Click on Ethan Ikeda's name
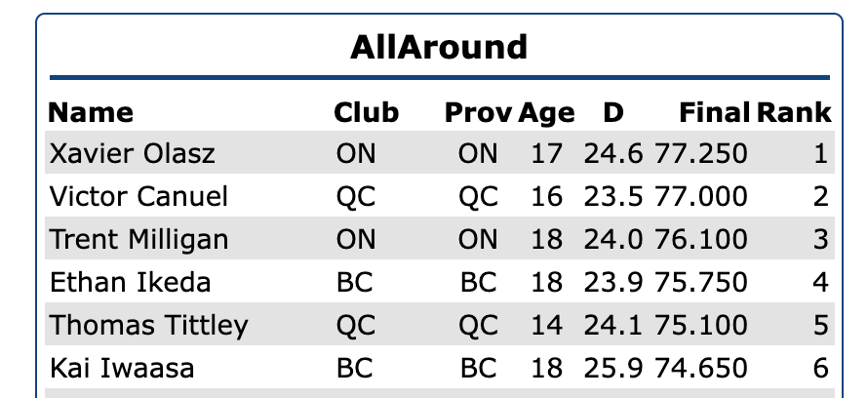 click(x=116, y=283)
